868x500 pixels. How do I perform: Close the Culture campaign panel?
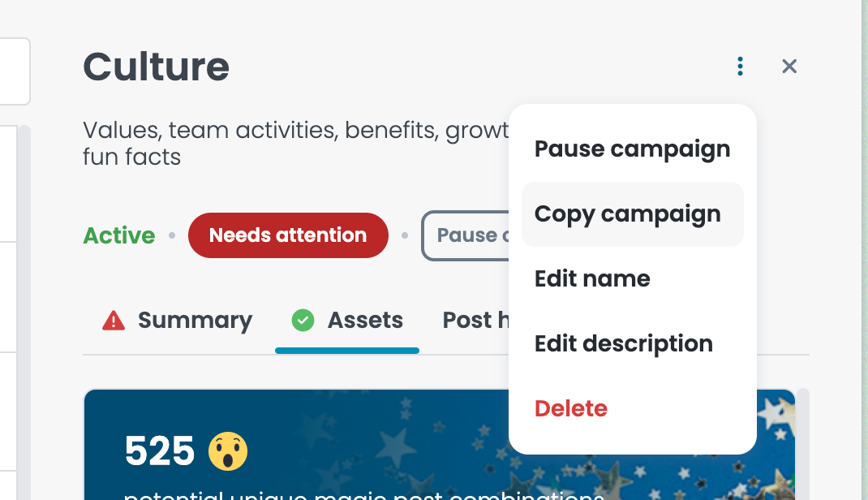[x=789, y=67]
